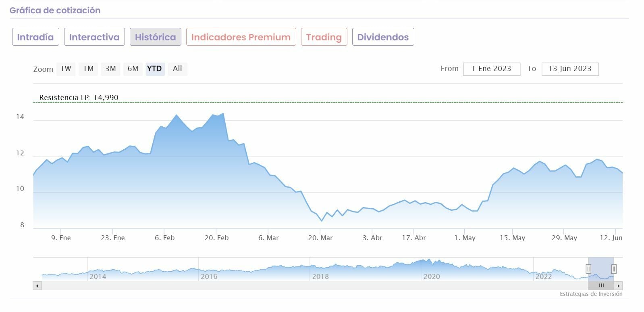Open Estrategias de Inversión credits link
Screen dimensions: 644x312
pos(591,294)
